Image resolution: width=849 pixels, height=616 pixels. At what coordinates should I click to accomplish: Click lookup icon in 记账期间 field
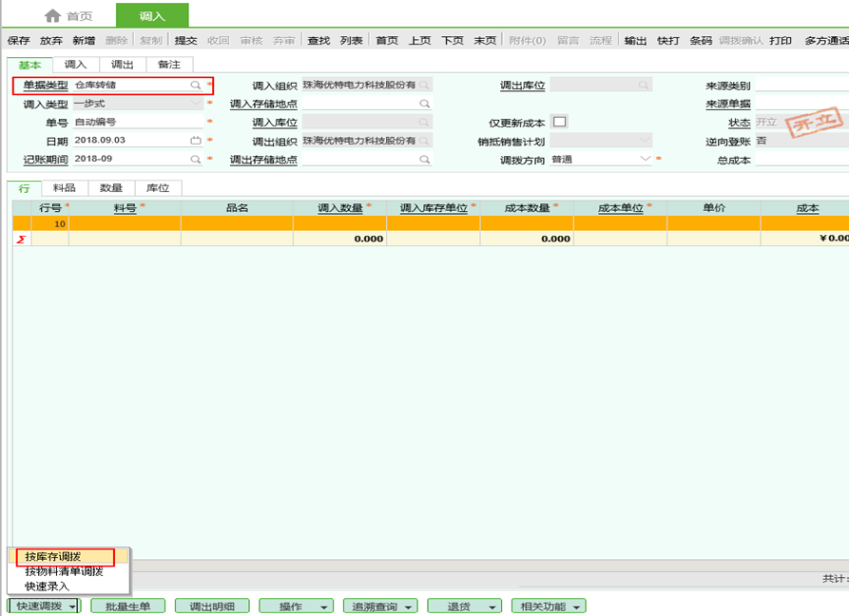[x=195, y=159]
